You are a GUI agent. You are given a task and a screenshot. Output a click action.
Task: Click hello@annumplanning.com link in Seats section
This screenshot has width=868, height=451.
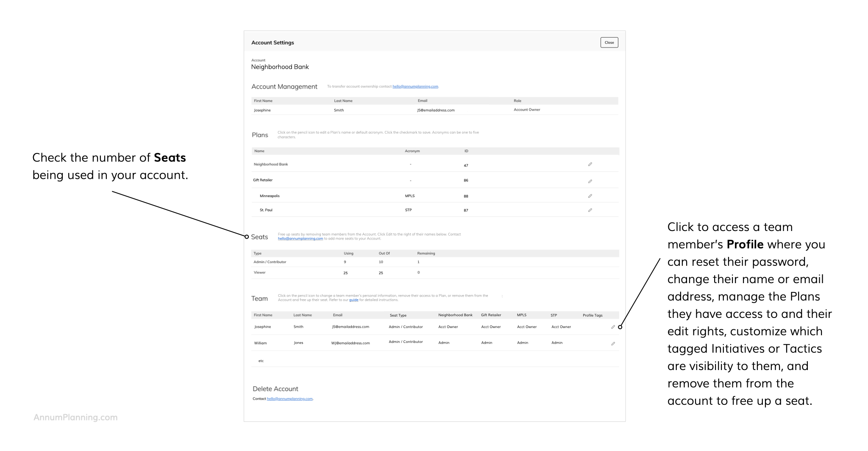(x=300, y=239)
